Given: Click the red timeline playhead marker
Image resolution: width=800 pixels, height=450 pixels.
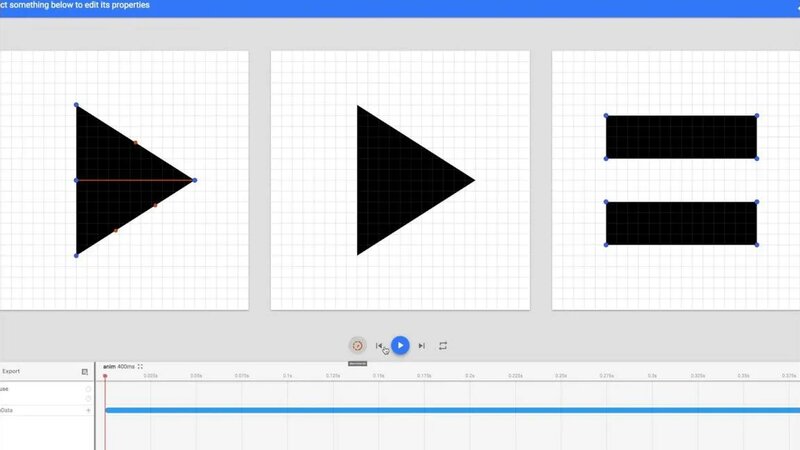Looking at the screenshot, I should [105, 377].
